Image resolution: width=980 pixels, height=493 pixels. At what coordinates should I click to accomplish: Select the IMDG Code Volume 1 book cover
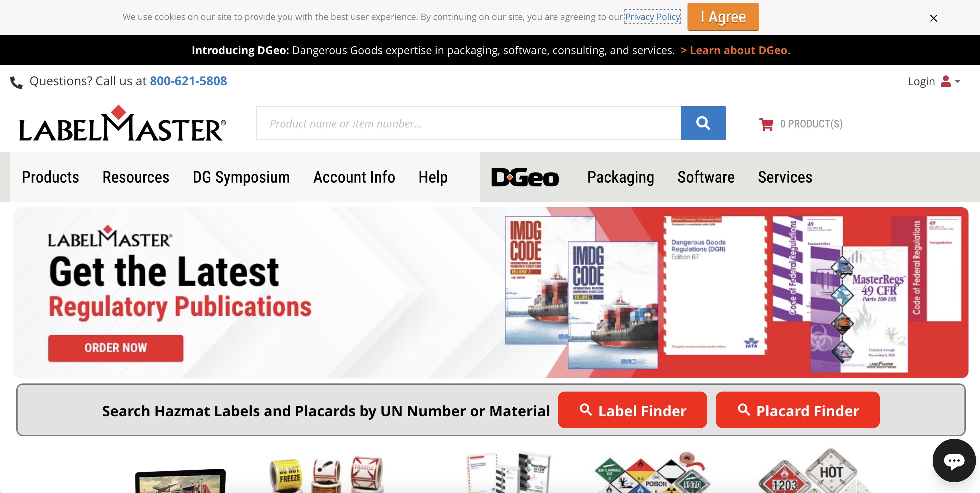(x=613, y=305)
